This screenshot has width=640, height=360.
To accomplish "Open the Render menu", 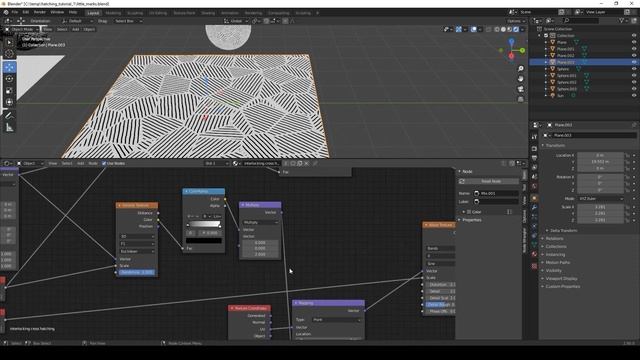I will click(x=40, y=12).
